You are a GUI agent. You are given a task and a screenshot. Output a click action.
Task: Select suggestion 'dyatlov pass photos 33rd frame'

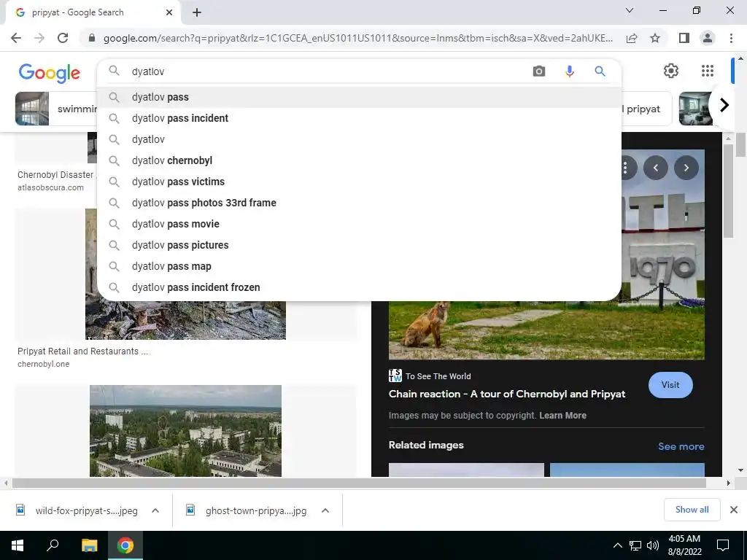click(x=359, y=203)
